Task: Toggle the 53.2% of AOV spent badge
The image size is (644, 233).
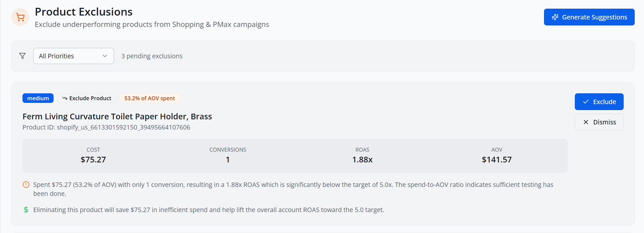Action: [x=150, y=98]
